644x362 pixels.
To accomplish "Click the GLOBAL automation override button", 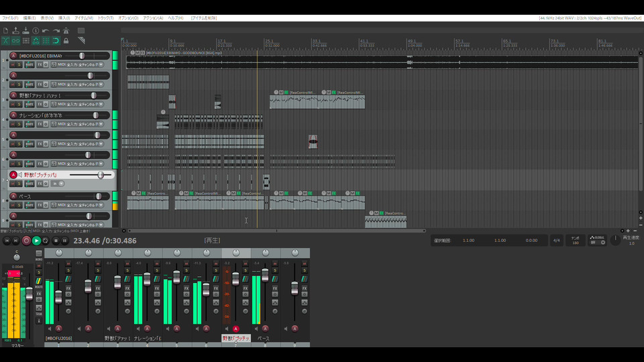I will click(x=596, y=240).
